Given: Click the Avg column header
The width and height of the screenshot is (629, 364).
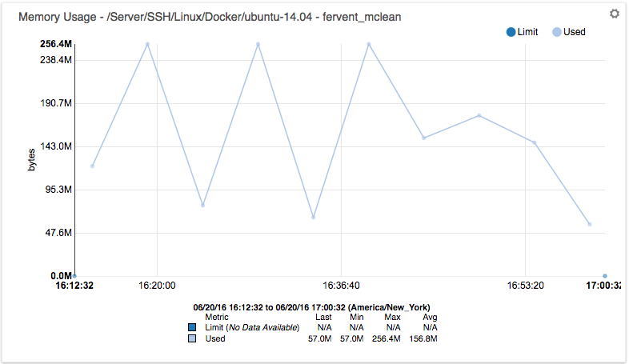Looking at the screenshot, I should click(430, 317).
